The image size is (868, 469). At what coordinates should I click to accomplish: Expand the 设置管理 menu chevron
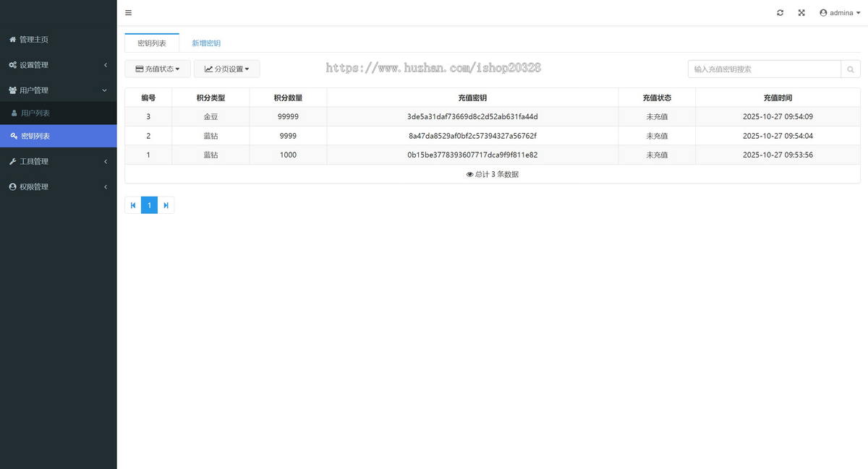(x=106, y=65)
